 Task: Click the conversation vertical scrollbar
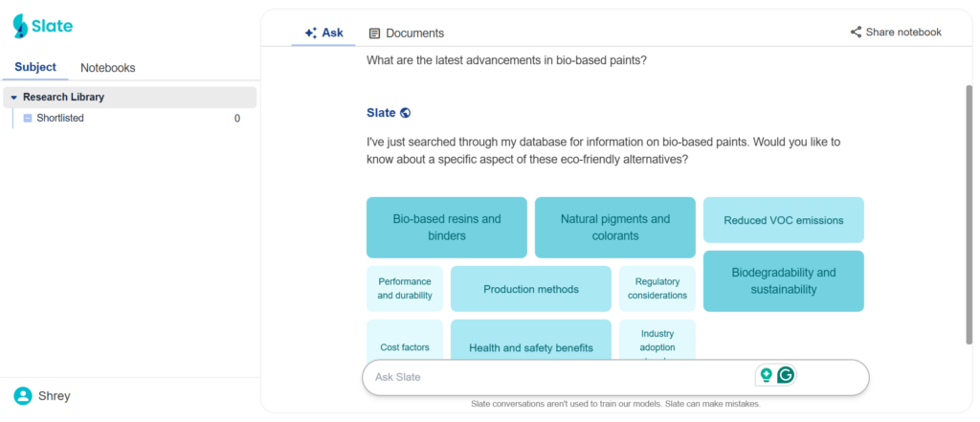[969, 211]
